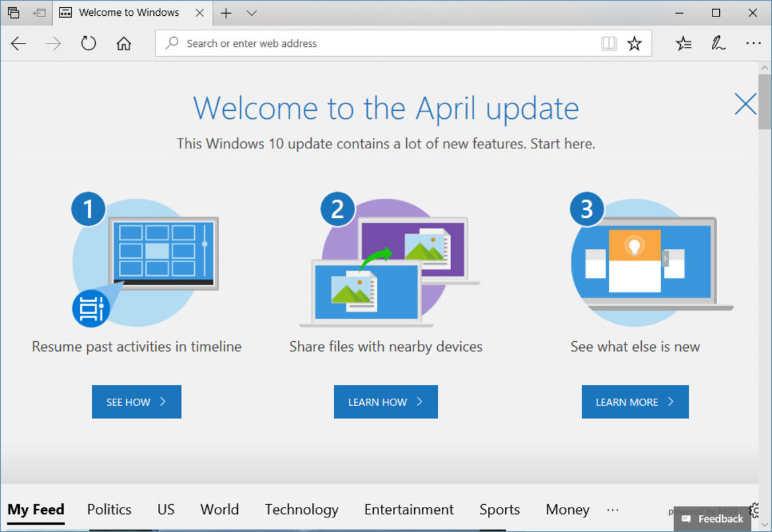Viewport: 772px width, 532px height.
Task: Select the My Feed tab
Action: click(x=36, y=510)
